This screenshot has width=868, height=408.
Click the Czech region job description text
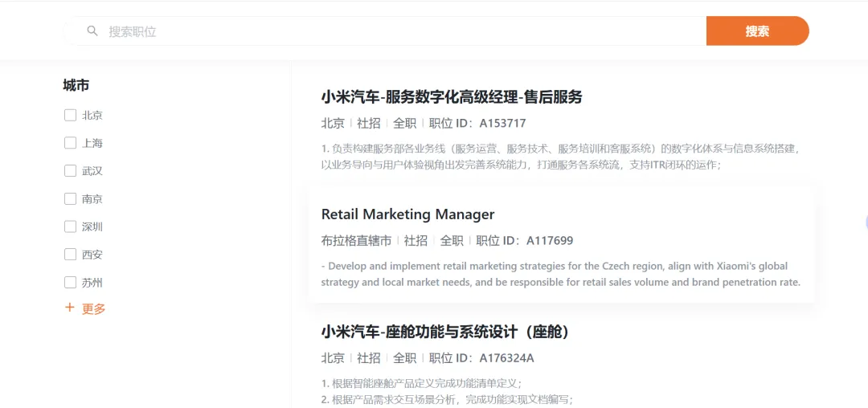pos(560,274)
